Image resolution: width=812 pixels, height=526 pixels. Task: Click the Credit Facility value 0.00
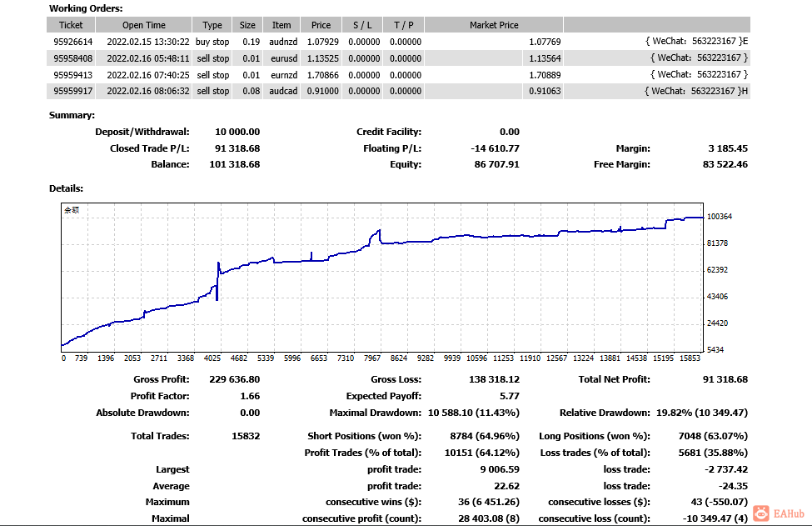tap(510, 132)
